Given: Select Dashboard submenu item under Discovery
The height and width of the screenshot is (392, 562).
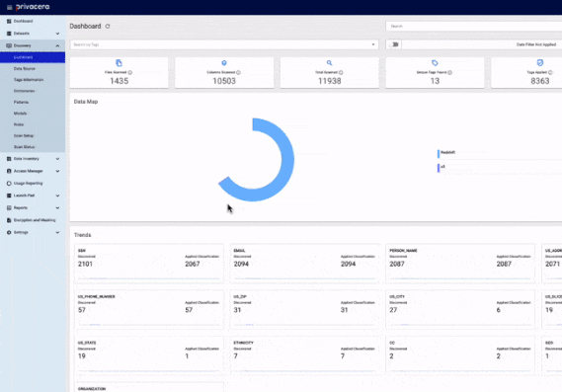Looking at the screenshot, I should click(33, 57).
